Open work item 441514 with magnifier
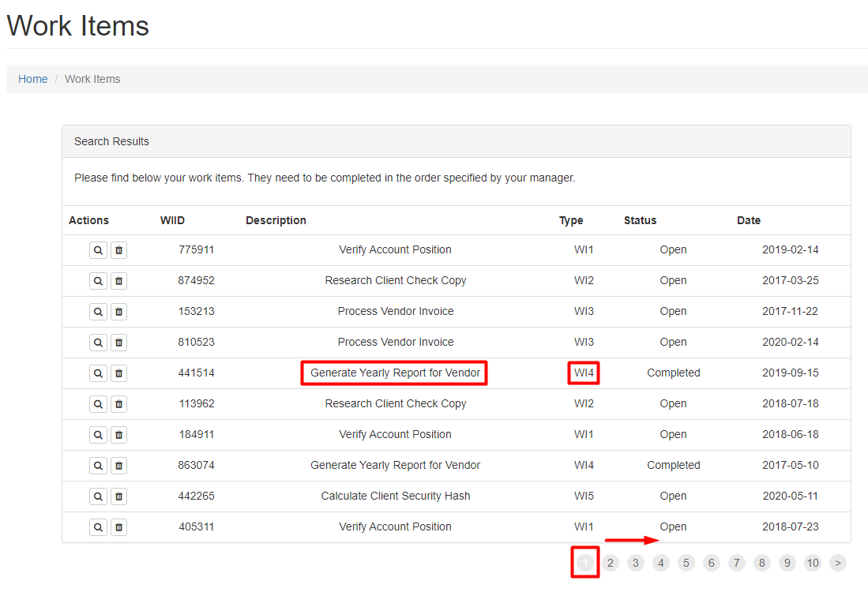The width and height of the screenshot is (868, 592). (98, 373)
